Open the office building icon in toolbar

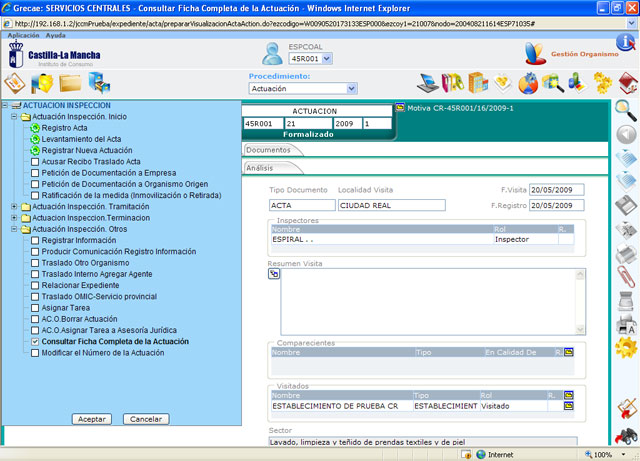pyautogui.click(x=478, y=82)
